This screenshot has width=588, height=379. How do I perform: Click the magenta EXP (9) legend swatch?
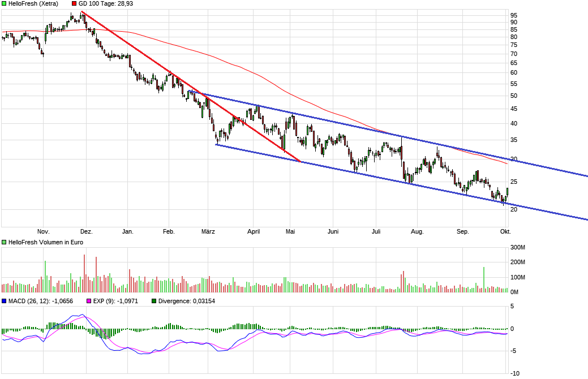[x=89, y=301]
